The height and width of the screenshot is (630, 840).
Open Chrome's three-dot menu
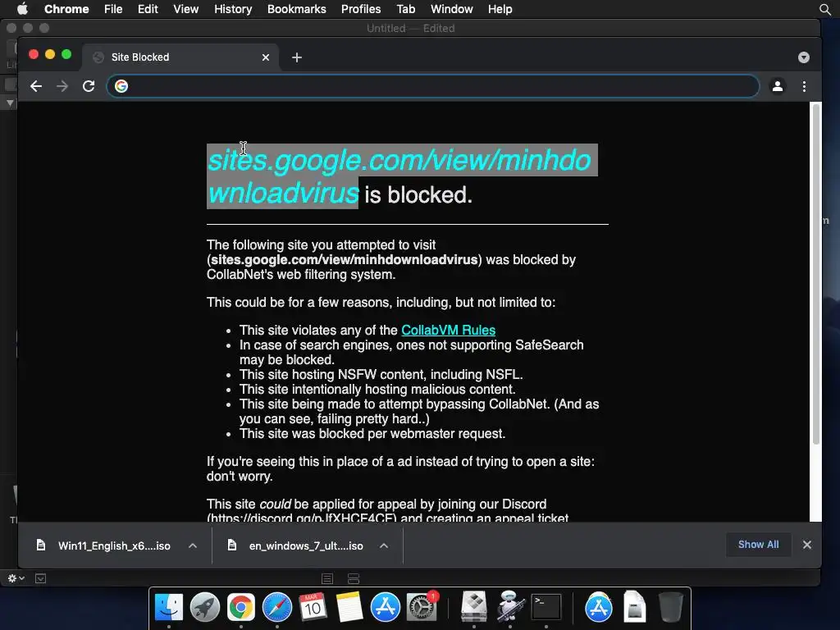pos(804,86)
